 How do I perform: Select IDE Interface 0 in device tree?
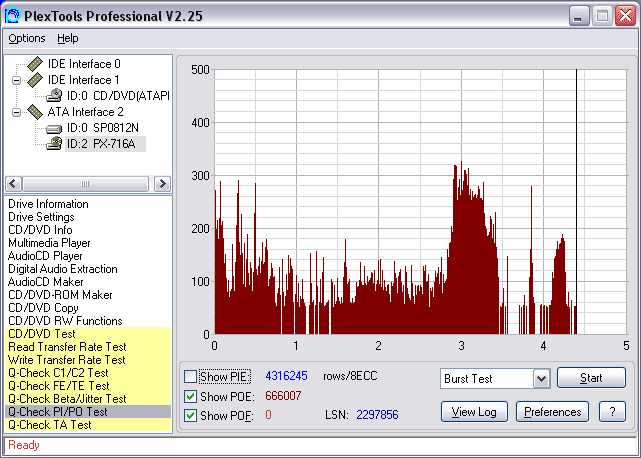tap(84, 64)
